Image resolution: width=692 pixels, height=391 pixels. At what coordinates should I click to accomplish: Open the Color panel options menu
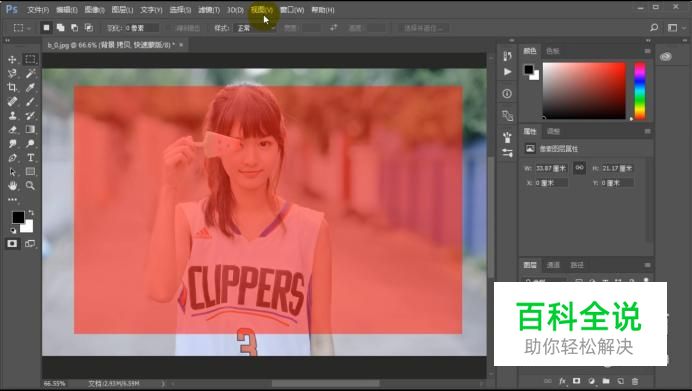tap(647, 51)
